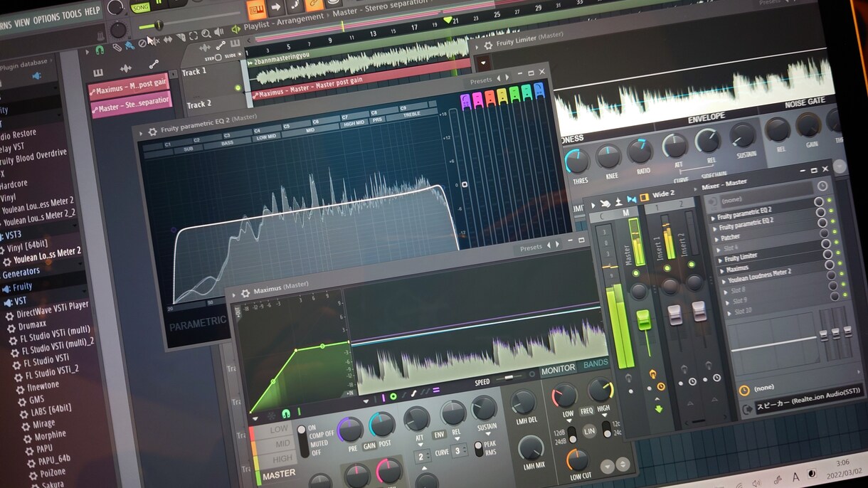868x488 pixels.
Task: Open the Maximus plugin gear menu
Action: tap(245, 292)
